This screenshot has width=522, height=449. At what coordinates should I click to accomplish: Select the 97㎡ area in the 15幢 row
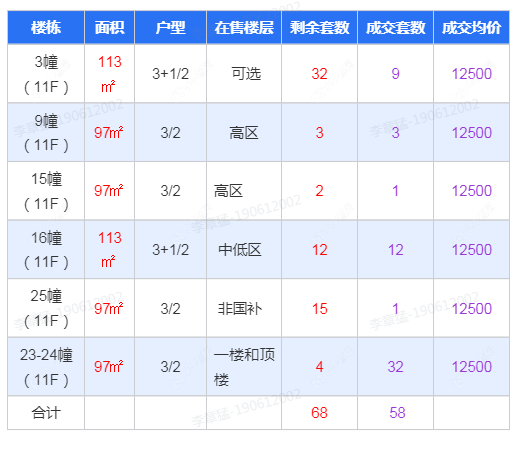point(109,191)
